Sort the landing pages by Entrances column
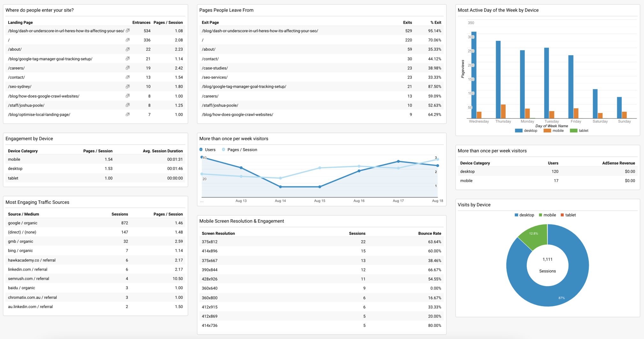644x339 pixels. pyautogui.click(x=141, y=22)
